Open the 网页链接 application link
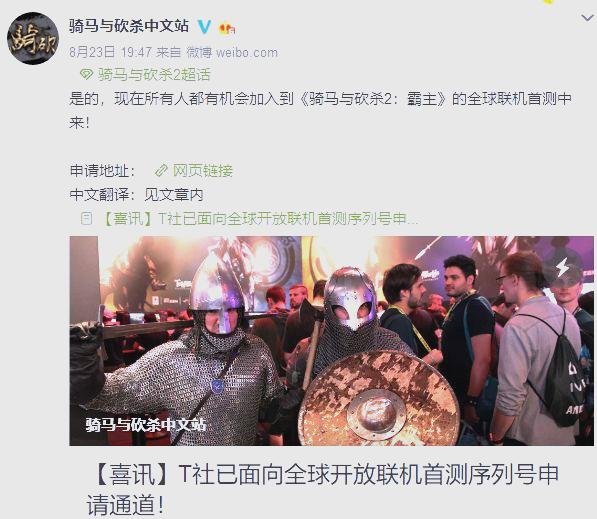 click(x=202, y=171)
